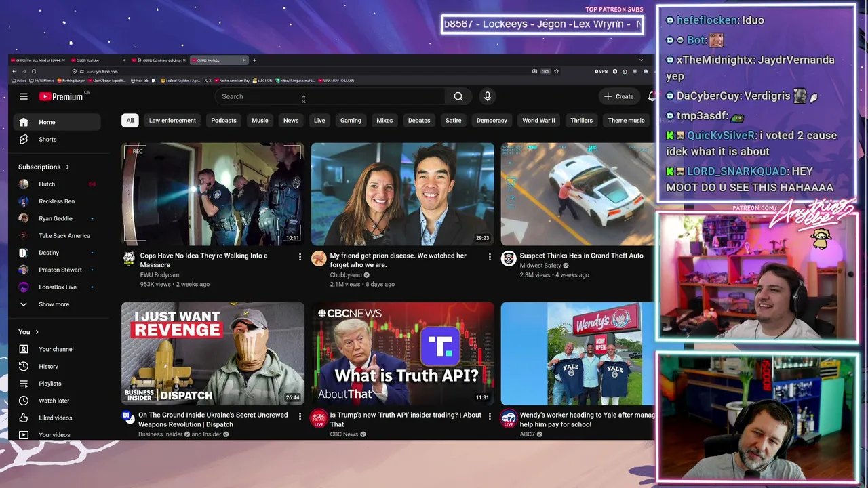Select the News filter chip
Screen dimensions: 868x488
coord(291,121)
